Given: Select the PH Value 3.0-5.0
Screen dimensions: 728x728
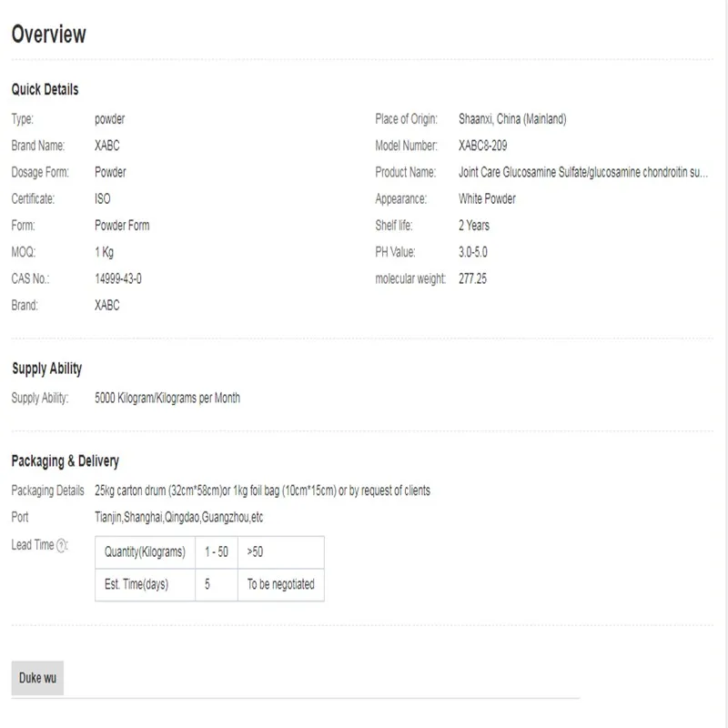Looking at the screenshot, I should (473, 252).
